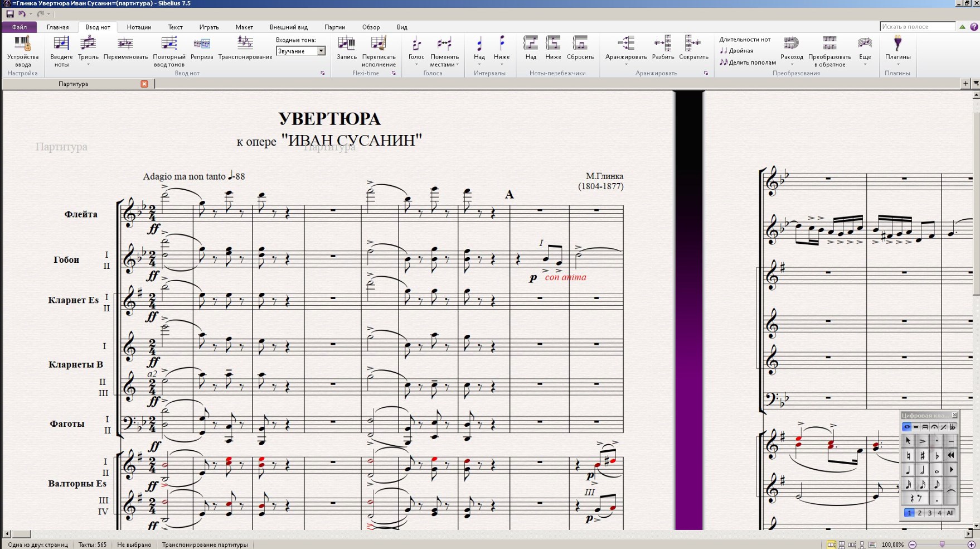Toggle tenuto dash on the keypad
This screenshot has height=549, width=980.
951,441
